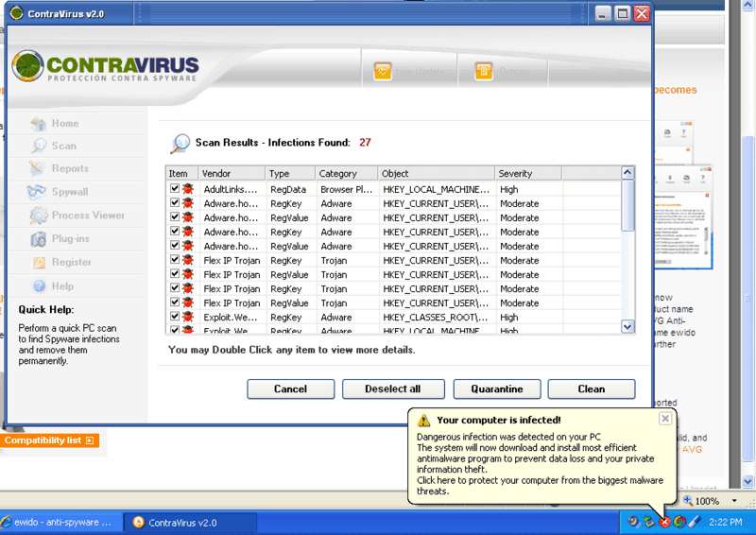Click the results list scroll down arrow
756x535 pixels.
pyautogui.click(x=627, y=327)
